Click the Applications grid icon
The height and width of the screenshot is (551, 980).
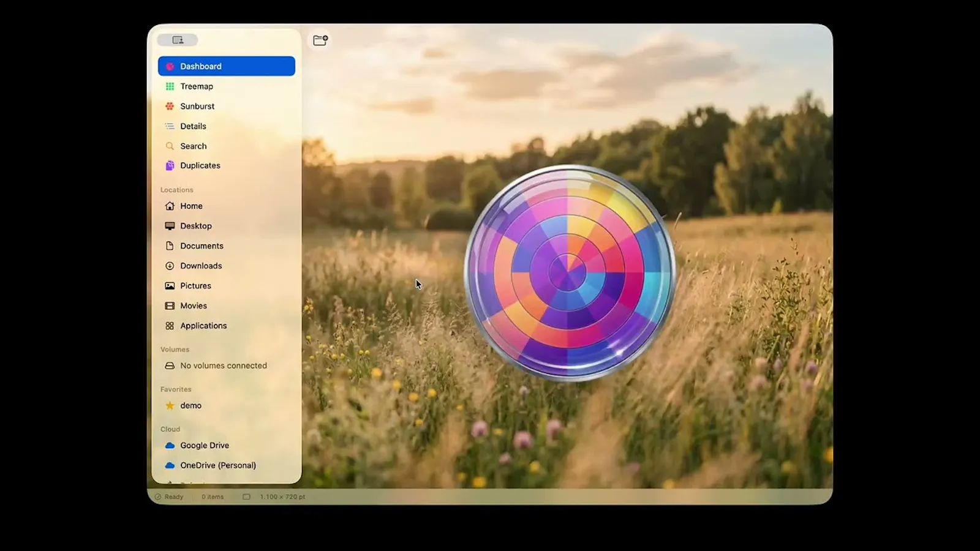tap(170, 326)
